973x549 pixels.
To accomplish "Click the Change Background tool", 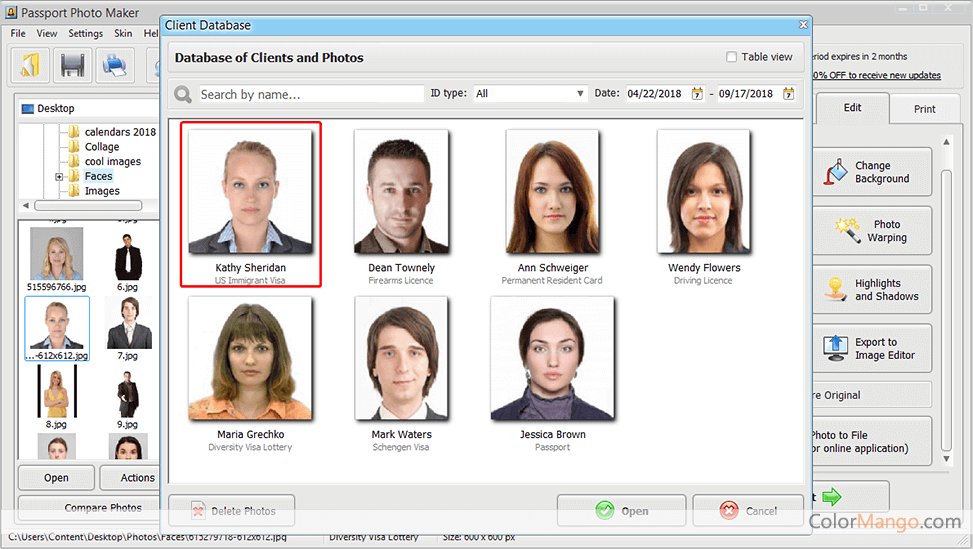I will tap(870, 172).
